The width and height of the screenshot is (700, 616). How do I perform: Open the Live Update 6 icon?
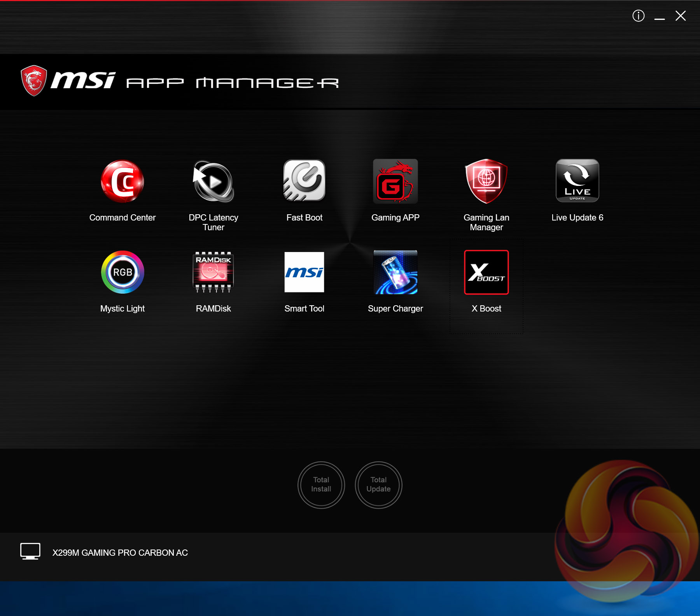[x=577, y=180]
